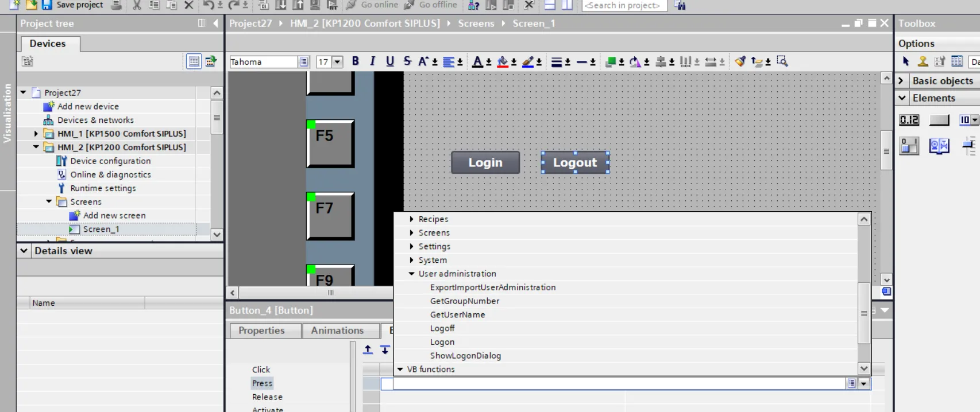Click the zoom selection magnifier icon
The height and width of the screenshot is (412, 980).
pyautogui.click(x=782, y=61)
